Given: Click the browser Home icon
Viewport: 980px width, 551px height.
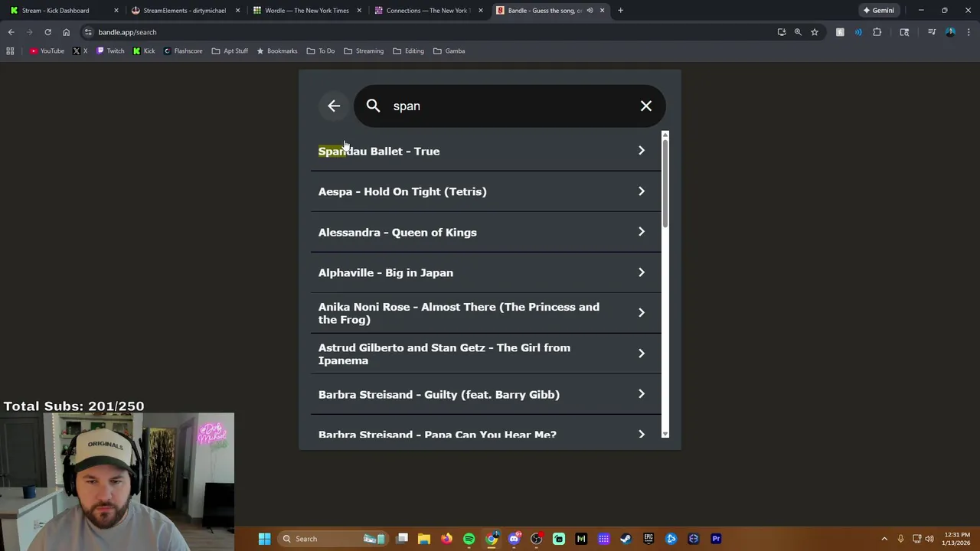Looking at the screenshot, I should coord(66,32).
